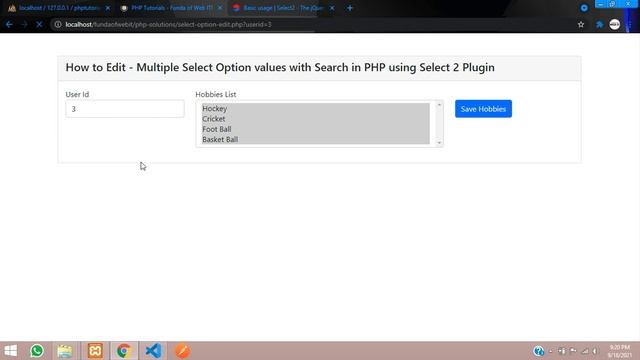Close the Select2 Basic usage tab
The image size is (640, 360).
tap(332, 8)
